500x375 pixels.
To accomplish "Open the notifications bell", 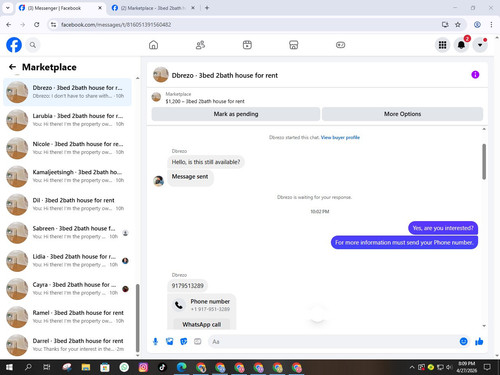I will (461, 45).
